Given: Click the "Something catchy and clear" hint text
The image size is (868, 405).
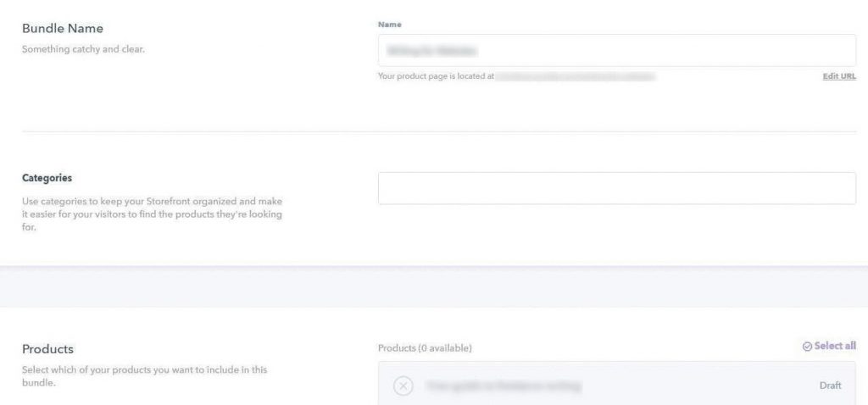Looking at the screenshot, I should click(83, 49).
